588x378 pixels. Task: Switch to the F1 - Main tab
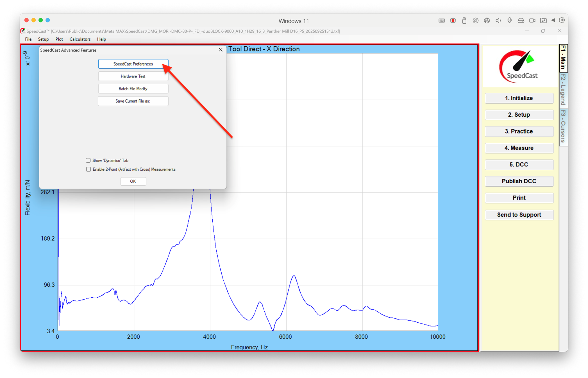[x=563, y=58]
